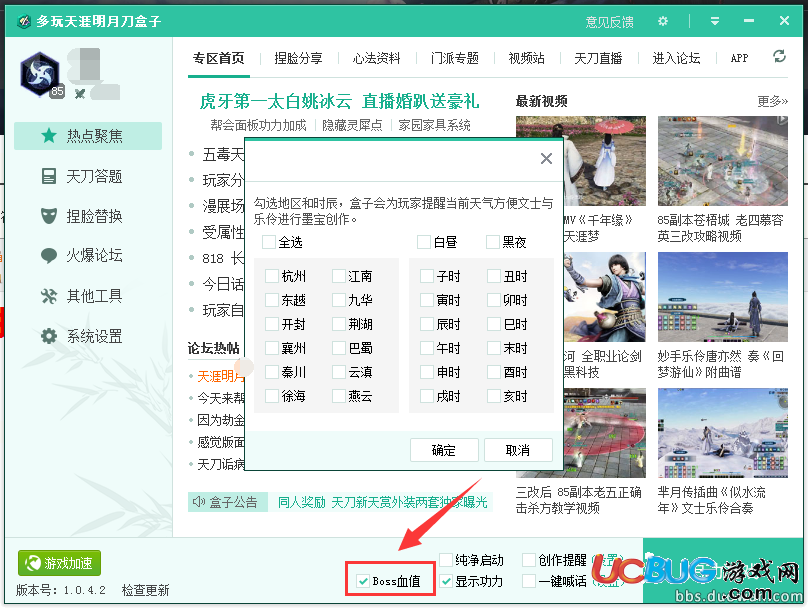Image resolution: width=808 pixels, height=608 pixels.
Task: Check the 黑夜 checkbox
Action: [493, 242]
